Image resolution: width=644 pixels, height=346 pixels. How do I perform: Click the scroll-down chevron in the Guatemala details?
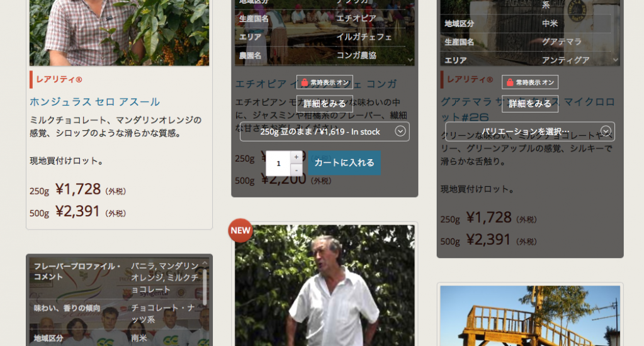615,60
